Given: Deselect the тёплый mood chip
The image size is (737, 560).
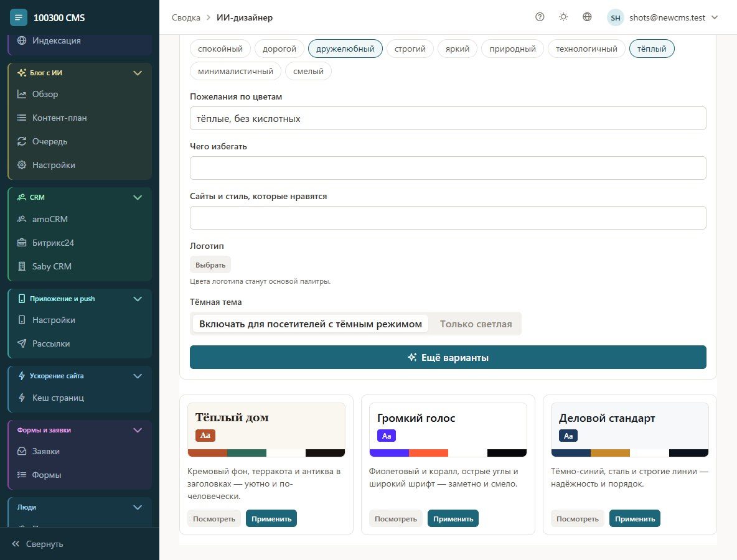Looking at the screenshot, I should (x=652, y=49).
